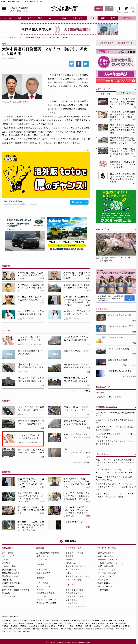Switch ranking to 全国・海外 tab

pos(126,93)
